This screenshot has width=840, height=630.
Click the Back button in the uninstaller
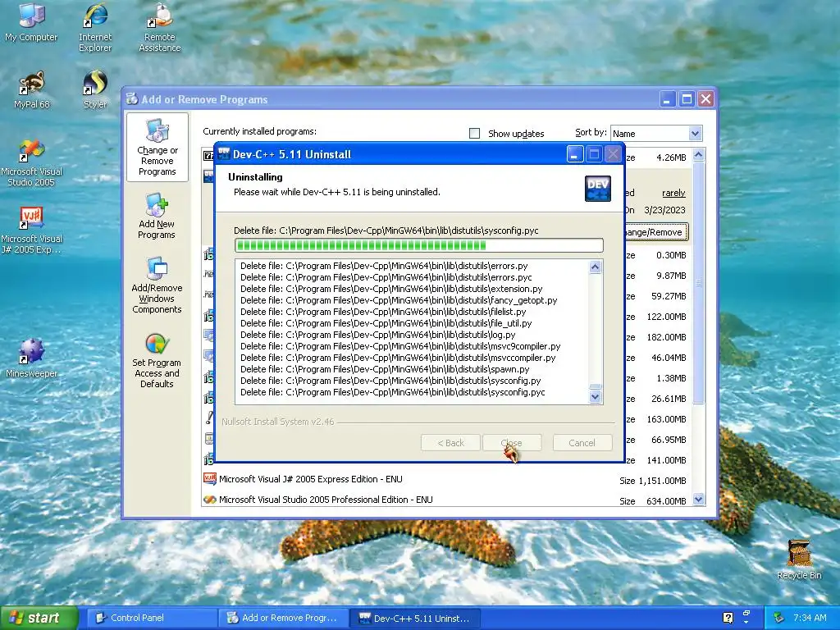click(450, 442)
